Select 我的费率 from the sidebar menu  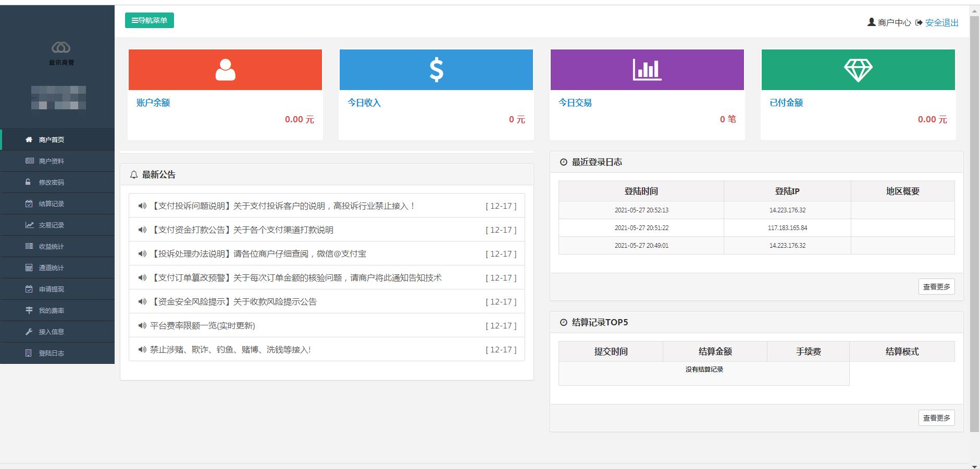coord(52,310)
